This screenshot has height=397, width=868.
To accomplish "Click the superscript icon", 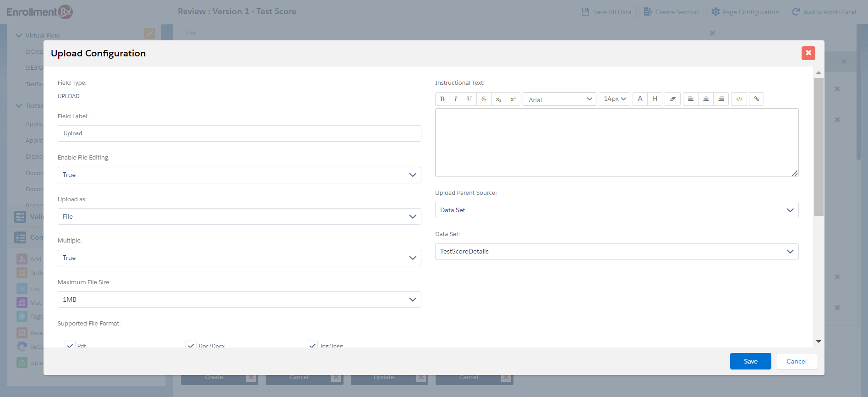I will [513, 99].
